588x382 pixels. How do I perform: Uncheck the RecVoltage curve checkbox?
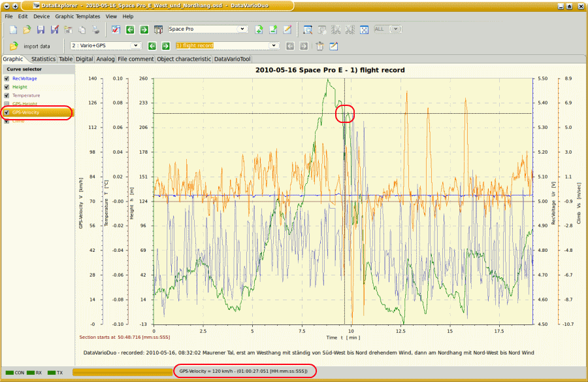point(7,78)
